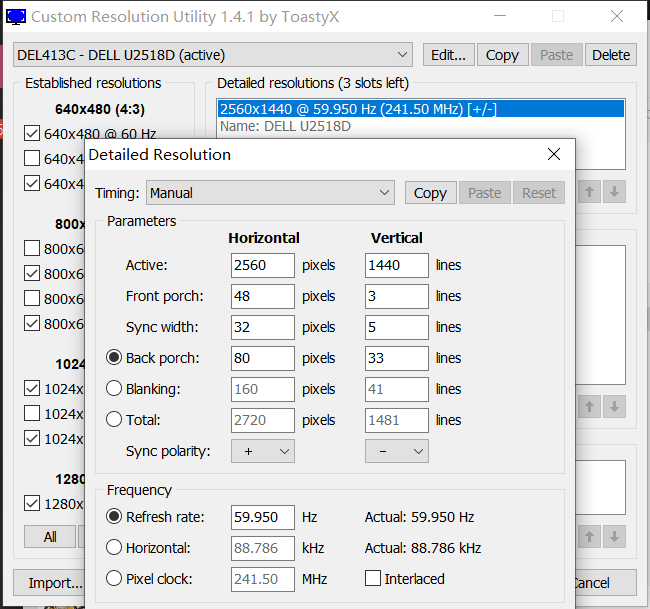Viewport: 650px width, 609px height.
Task: Click the Import... button
Action: (49, 583)
